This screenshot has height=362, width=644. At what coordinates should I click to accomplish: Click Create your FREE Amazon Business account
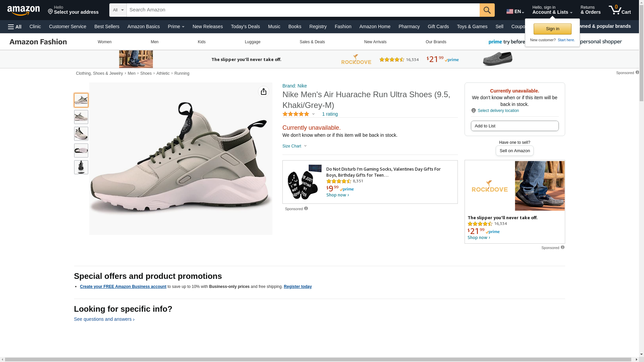pyautogui.click(x=123, y=287)
